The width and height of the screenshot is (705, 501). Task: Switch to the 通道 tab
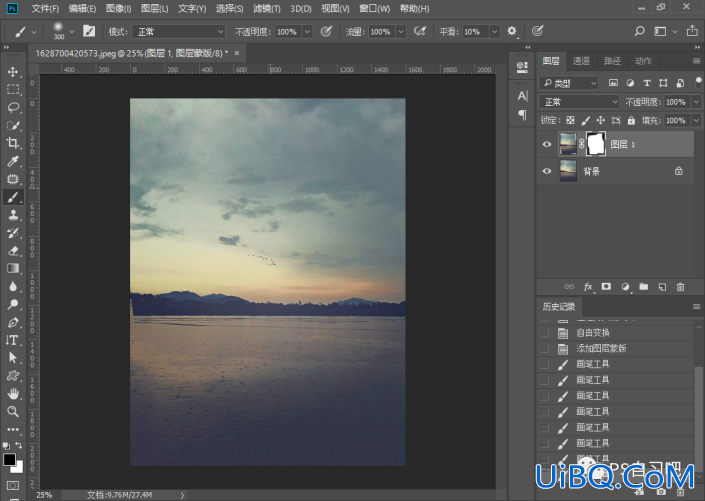click(x=581, y=61)
